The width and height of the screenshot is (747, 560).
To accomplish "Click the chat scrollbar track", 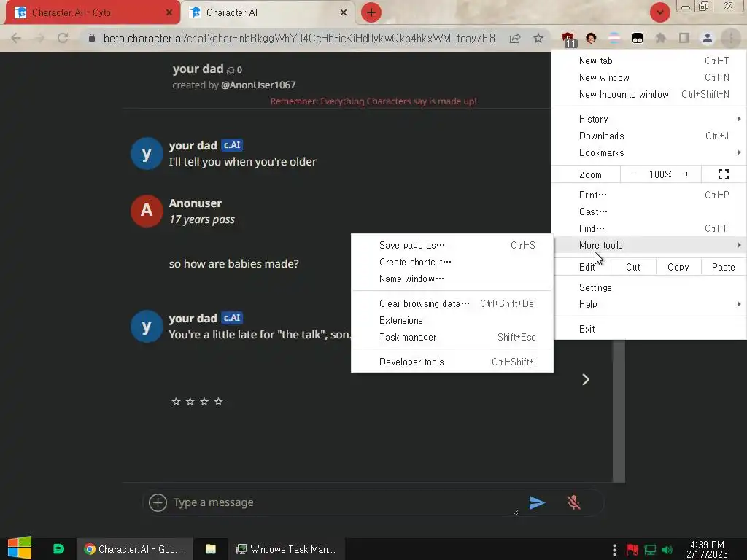I will click(619, 410).
